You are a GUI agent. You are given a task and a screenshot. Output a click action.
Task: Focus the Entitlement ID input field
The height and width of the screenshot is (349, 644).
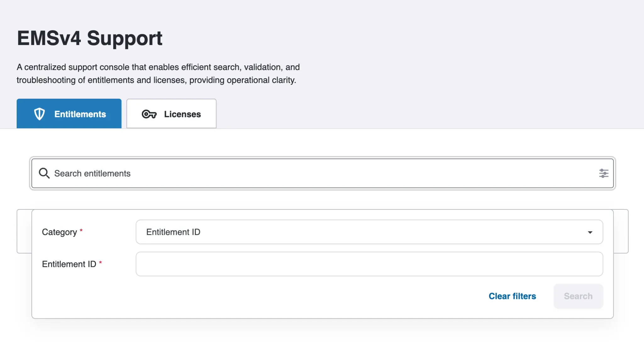[369, 264]
